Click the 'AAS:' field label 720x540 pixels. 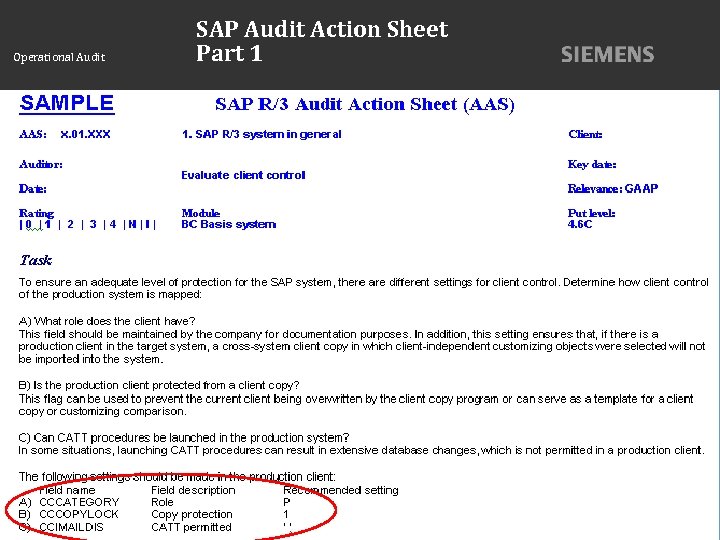click(x=33, y=134)
